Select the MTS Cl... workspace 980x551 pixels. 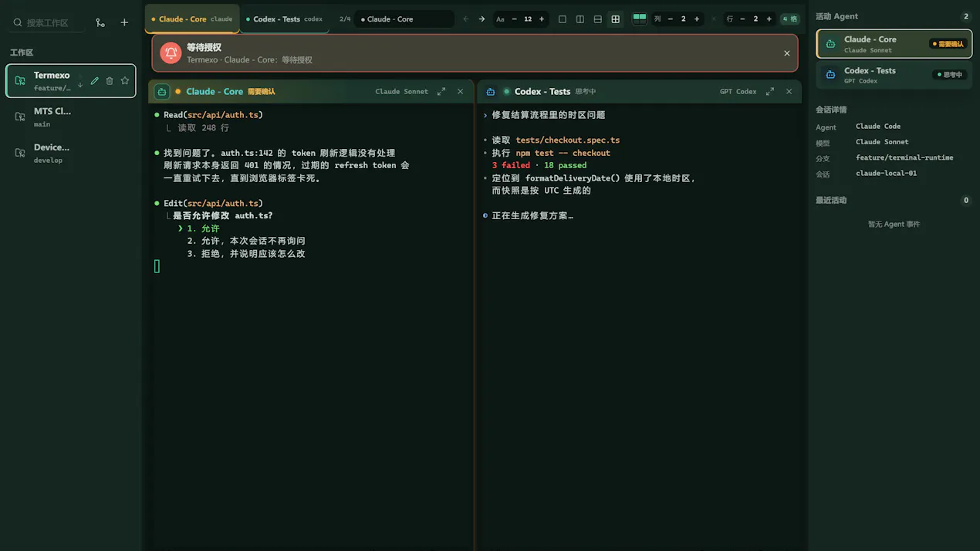(71, 117)
